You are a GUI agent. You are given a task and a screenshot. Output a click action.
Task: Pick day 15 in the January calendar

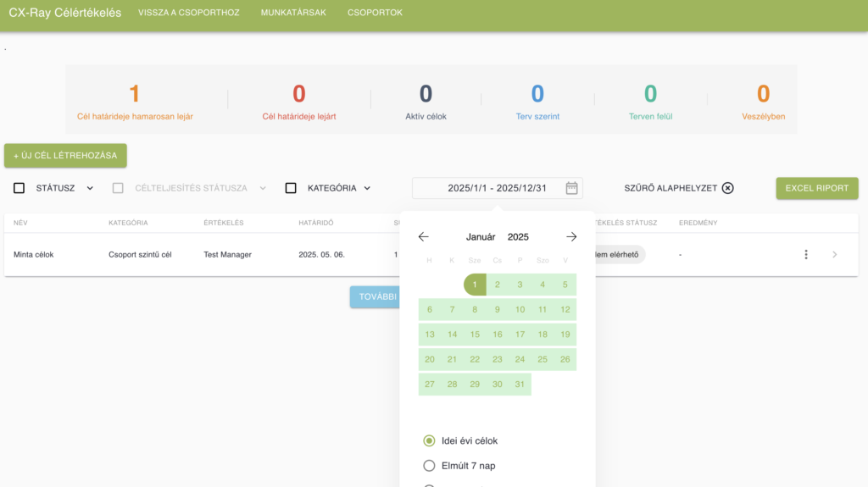point(475,335)
